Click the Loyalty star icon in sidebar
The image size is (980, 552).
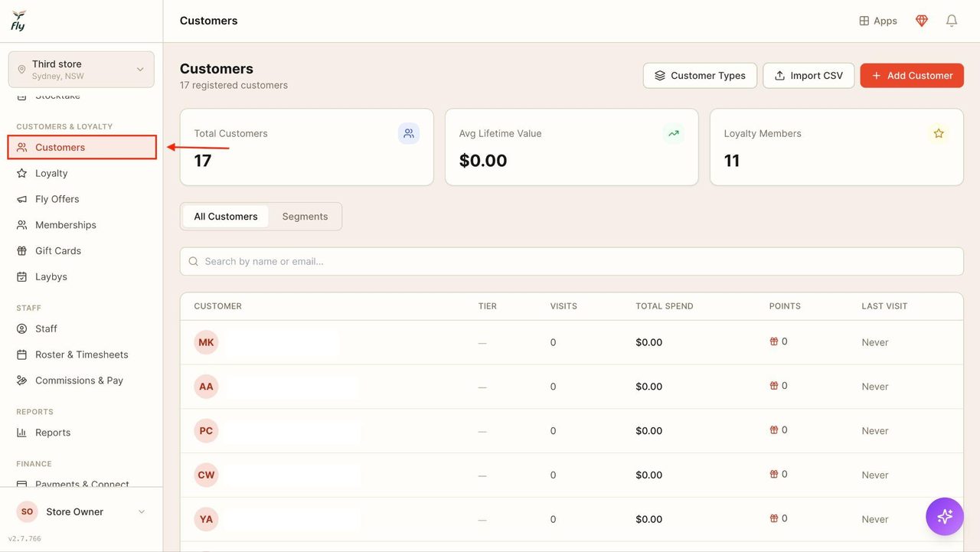click(x=22, y=173)
